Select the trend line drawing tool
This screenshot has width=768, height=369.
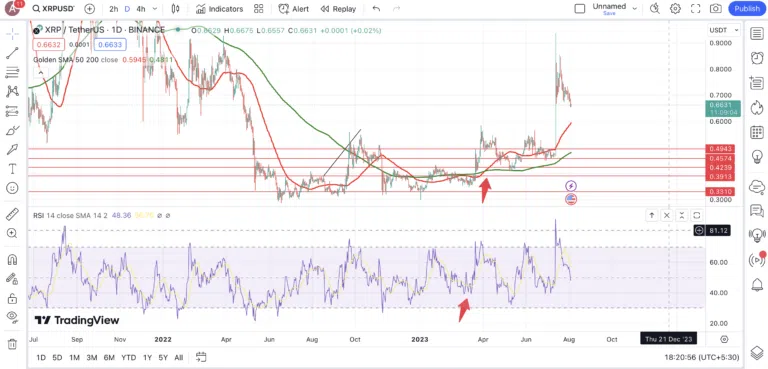12,53
